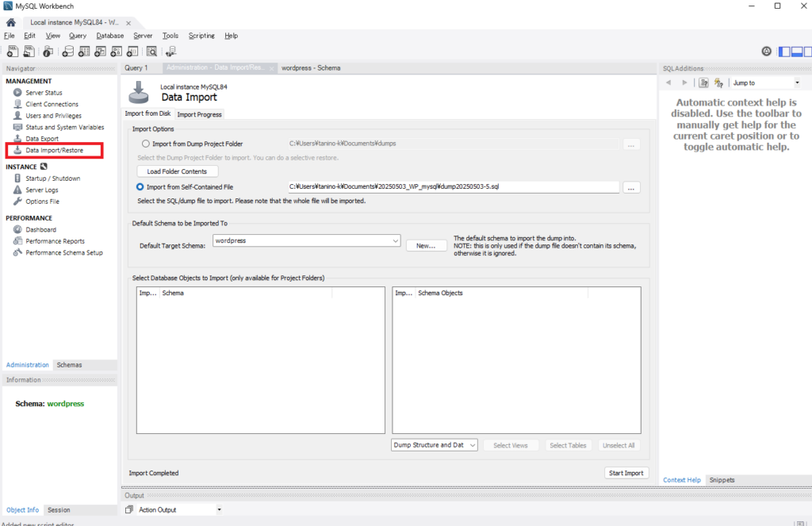Click the Load Folder Contents button
The height and width of the screenshot is (526, 812).
point(177,171)
